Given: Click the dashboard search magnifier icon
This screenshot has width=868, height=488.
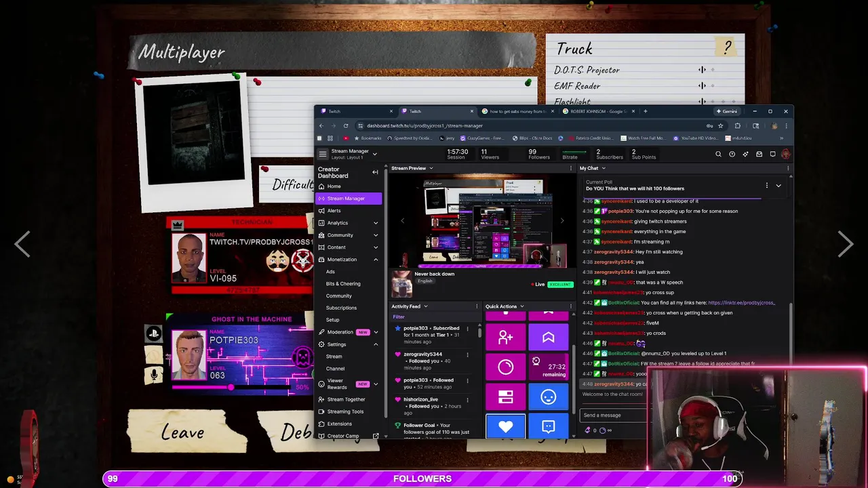Looking at the screenshot, I should tap(718, 154).
